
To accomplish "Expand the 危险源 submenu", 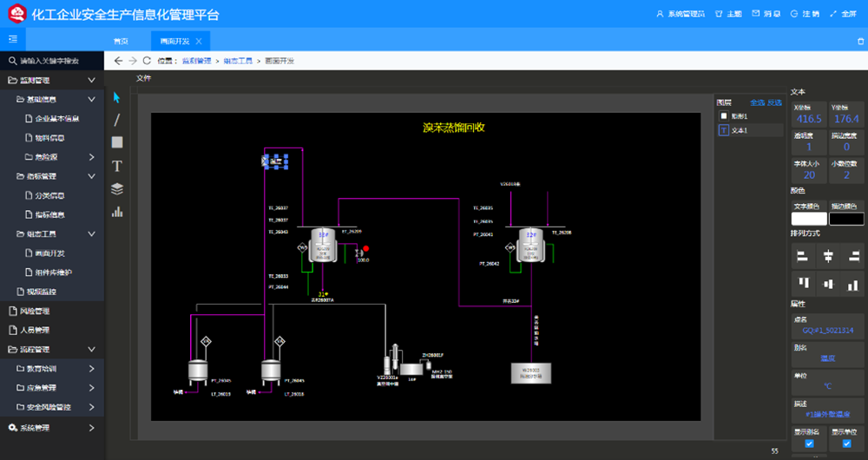I will click(x=91, y=157).
